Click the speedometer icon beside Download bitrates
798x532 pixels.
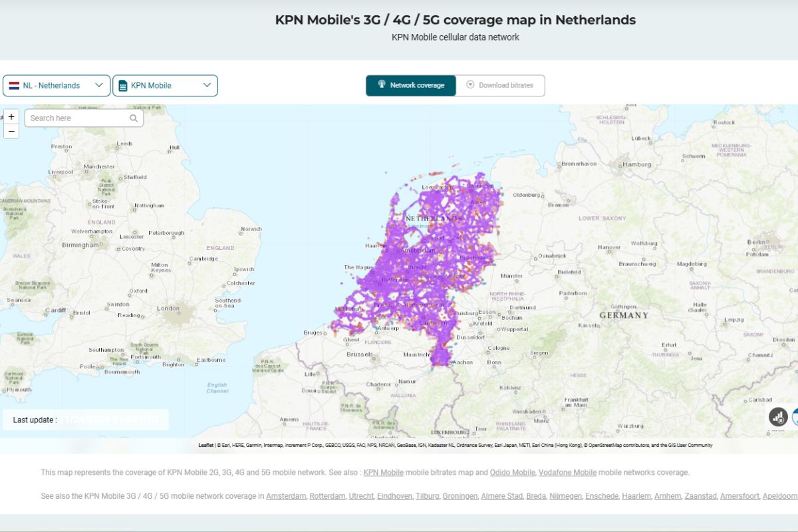(470, 84)
